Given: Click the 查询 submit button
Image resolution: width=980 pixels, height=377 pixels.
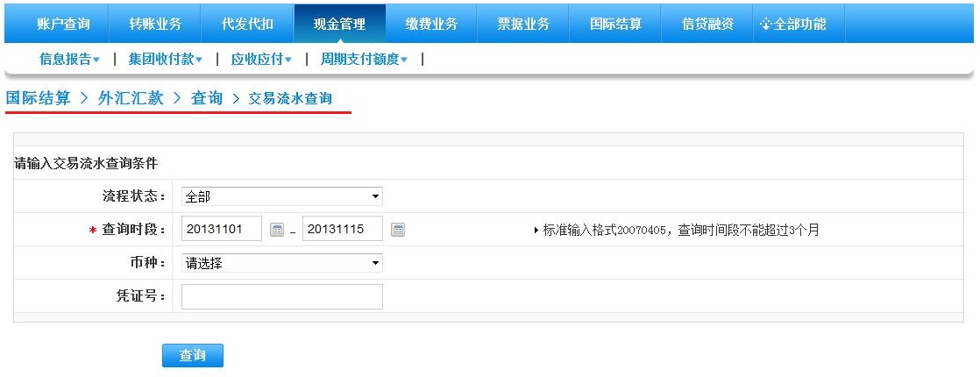Looking at the screenshot, I should point(193,355).
